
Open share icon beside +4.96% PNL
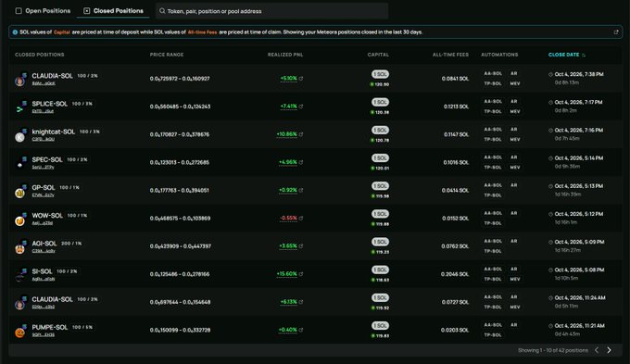pyautogui.click(x=301, y=162)
